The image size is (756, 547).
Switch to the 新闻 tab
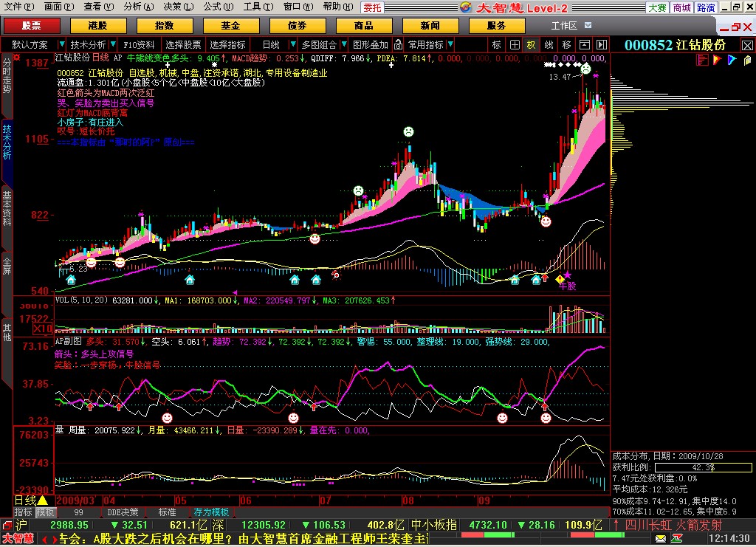click(x=430, y=26)
